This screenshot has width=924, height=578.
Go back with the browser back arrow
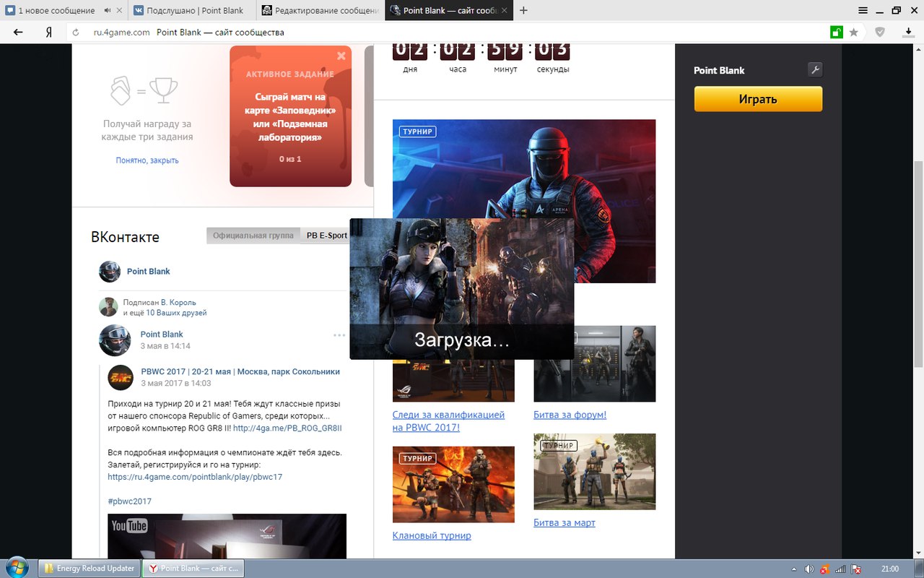[18, 33]
